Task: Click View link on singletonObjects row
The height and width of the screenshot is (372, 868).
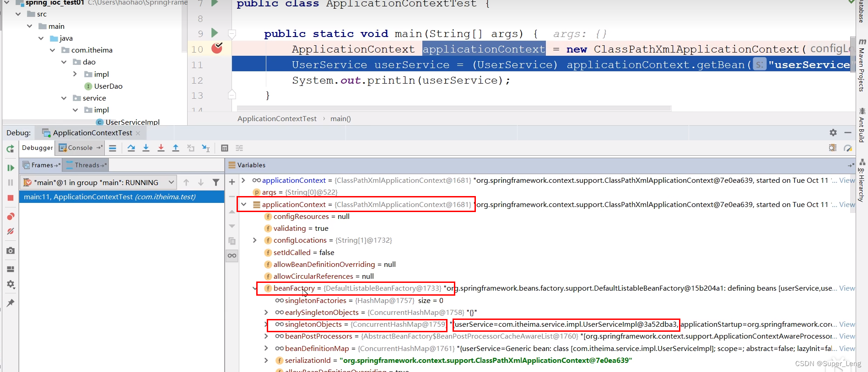Action: click(x=847, y=324)
